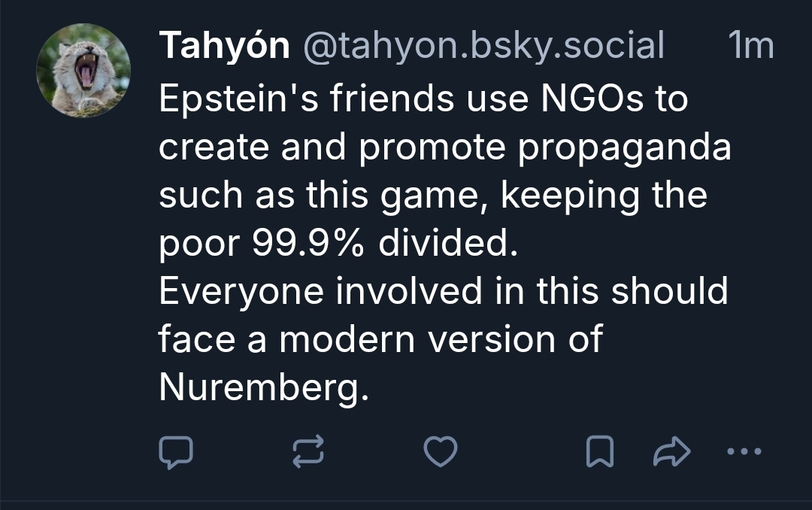Click the word "propaganda" in the post
This screenshot has width=812, height=510.
click(626, 149)
